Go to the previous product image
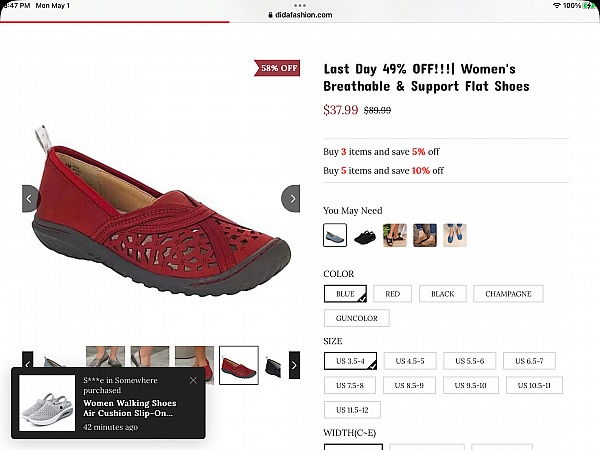Viewport: 600px width, 450px height. pos(31,199)
